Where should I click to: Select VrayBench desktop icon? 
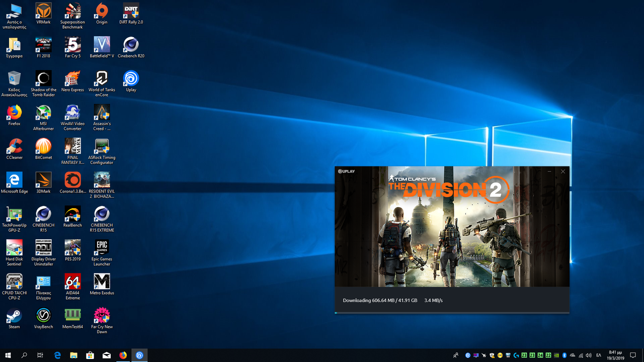(43, 318)
